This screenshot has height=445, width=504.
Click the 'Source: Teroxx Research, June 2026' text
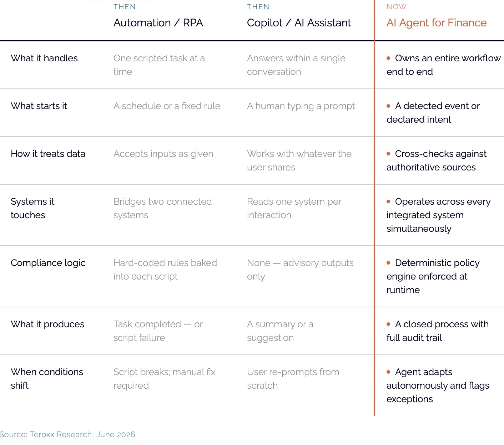click(x=67, y=434)
